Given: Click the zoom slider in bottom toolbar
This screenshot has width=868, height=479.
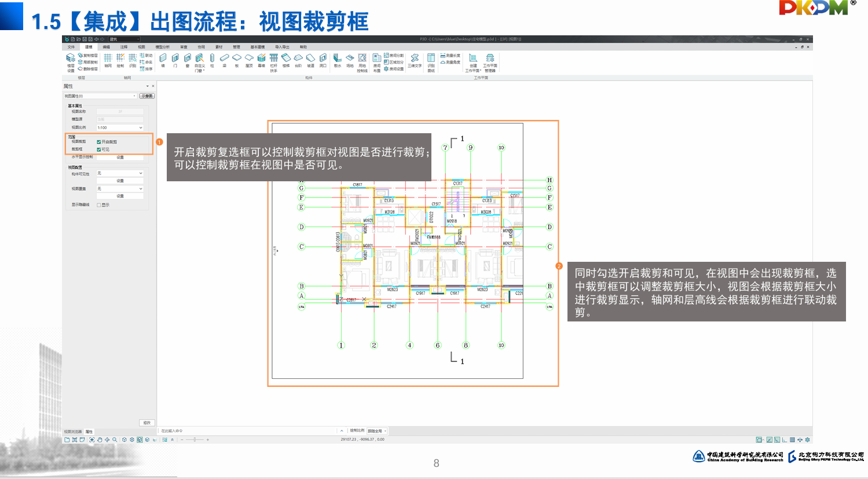Looking at the screenshot, I should pyautogui.click(x=195, y=440).
